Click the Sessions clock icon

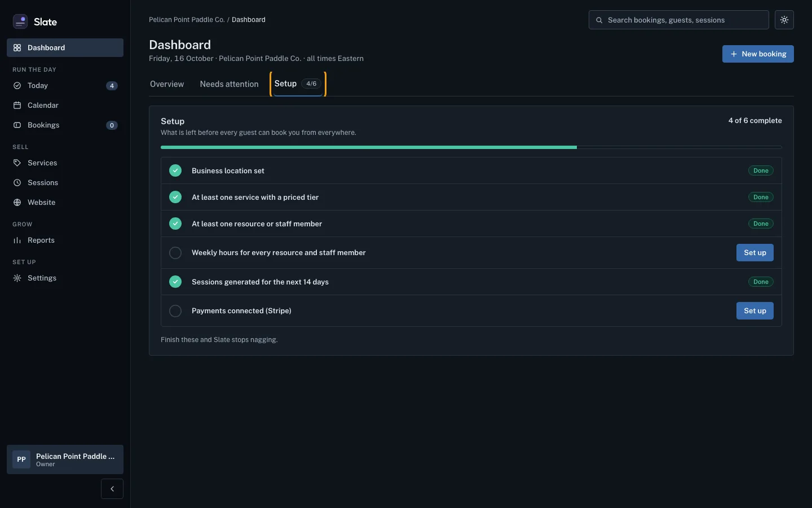coord(17,183)
